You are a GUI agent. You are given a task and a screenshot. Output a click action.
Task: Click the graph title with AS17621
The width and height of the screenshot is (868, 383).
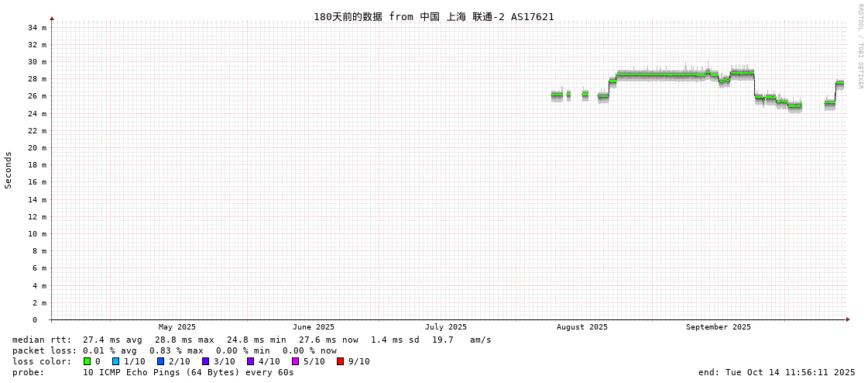(434, 16)
